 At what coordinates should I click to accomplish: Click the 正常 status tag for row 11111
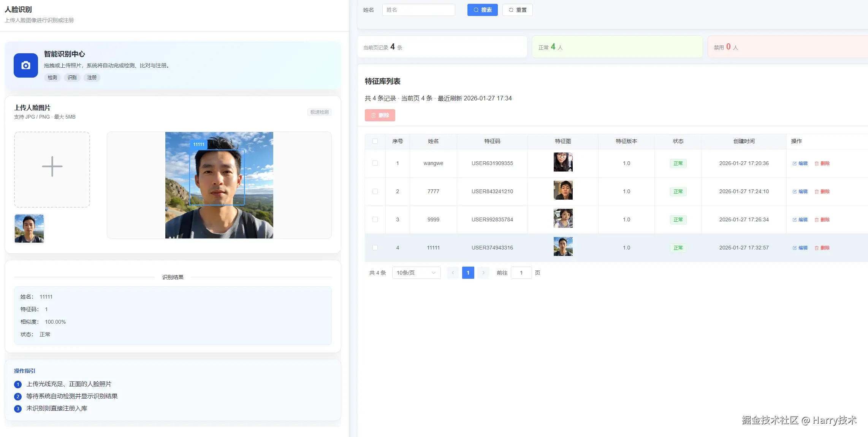(x=678, y=248)
